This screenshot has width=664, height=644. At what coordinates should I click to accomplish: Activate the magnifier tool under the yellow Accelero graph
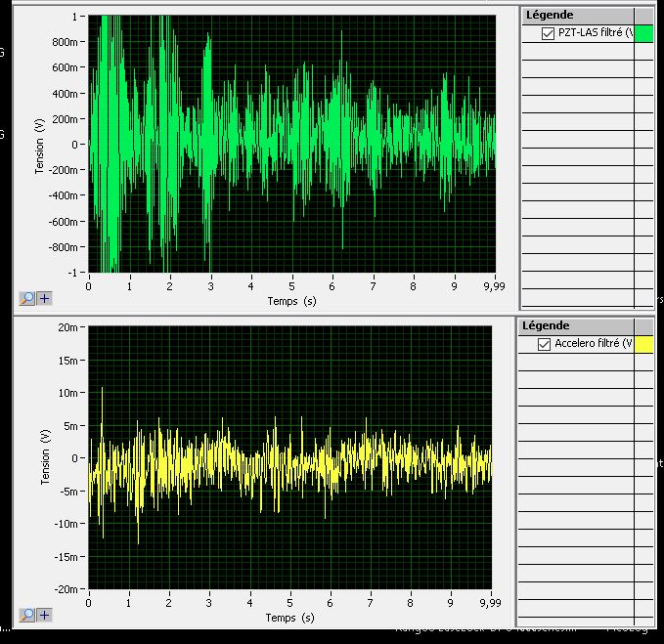(26, 615)
